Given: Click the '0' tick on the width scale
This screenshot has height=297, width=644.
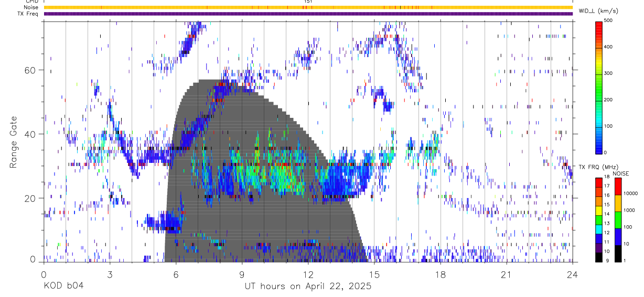Looking at the screenshot, I should [606, 153].
